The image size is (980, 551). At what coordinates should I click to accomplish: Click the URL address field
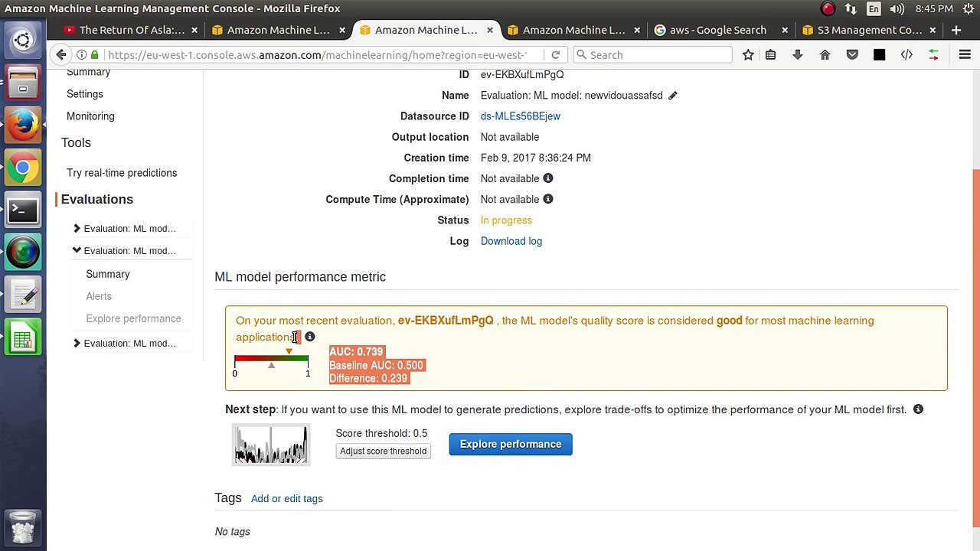[x=318, y=55]
